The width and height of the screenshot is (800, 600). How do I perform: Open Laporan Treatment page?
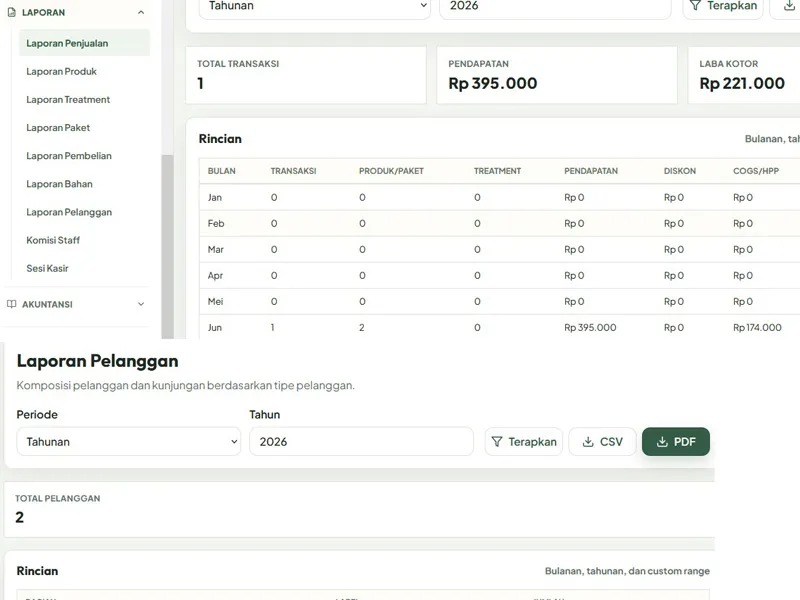(68, 99)
